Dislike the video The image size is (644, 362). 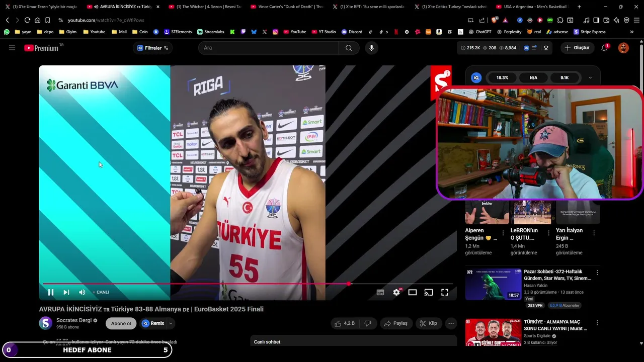tap(368, 323)
